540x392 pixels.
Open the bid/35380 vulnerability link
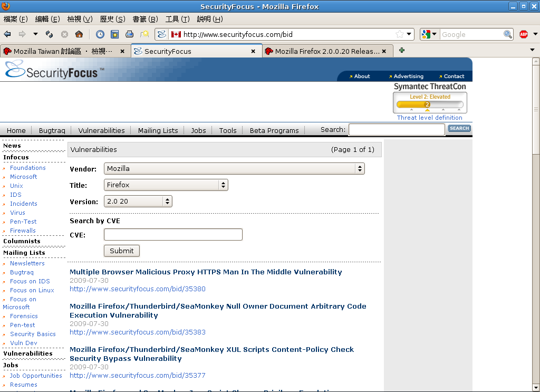(x=138, y=289)
